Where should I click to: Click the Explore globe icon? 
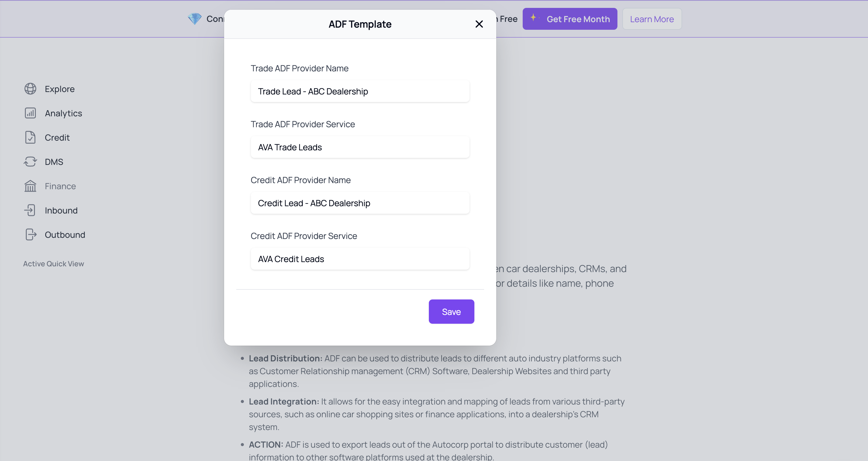(30, 89)
